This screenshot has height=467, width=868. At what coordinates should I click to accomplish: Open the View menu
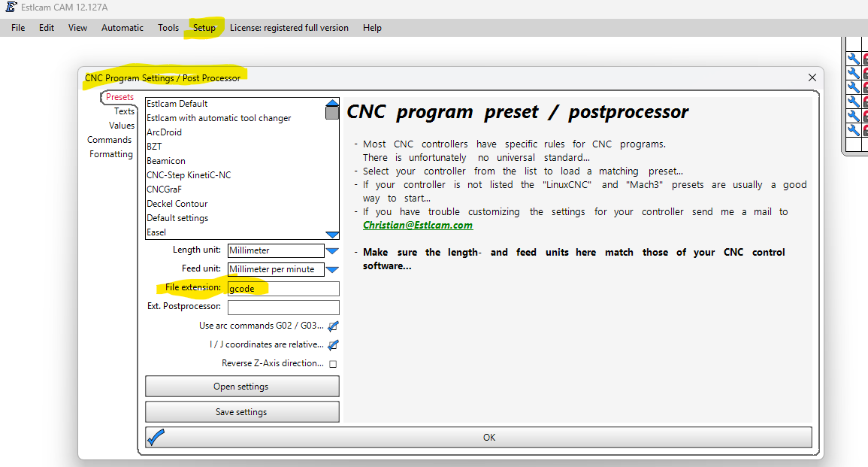pyautogui.click(x=77, y=28)
